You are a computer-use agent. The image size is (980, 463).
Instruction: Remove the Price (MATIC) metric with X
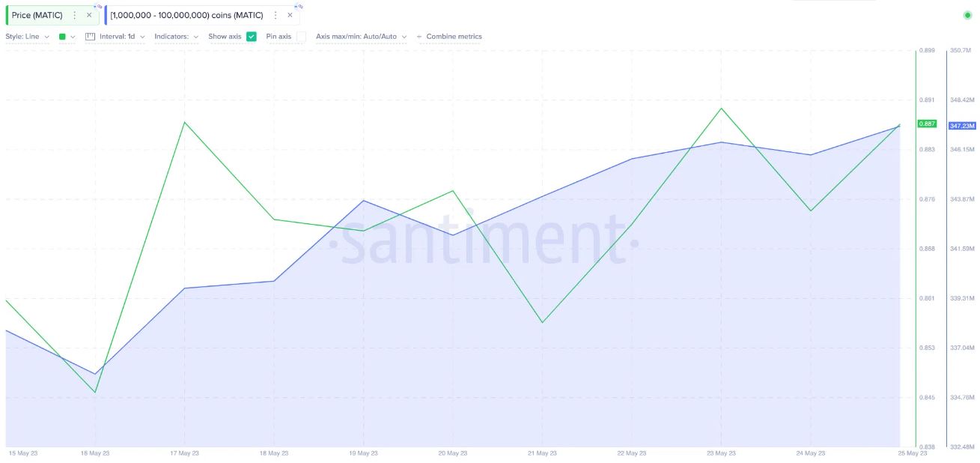(x=89, y=15)
